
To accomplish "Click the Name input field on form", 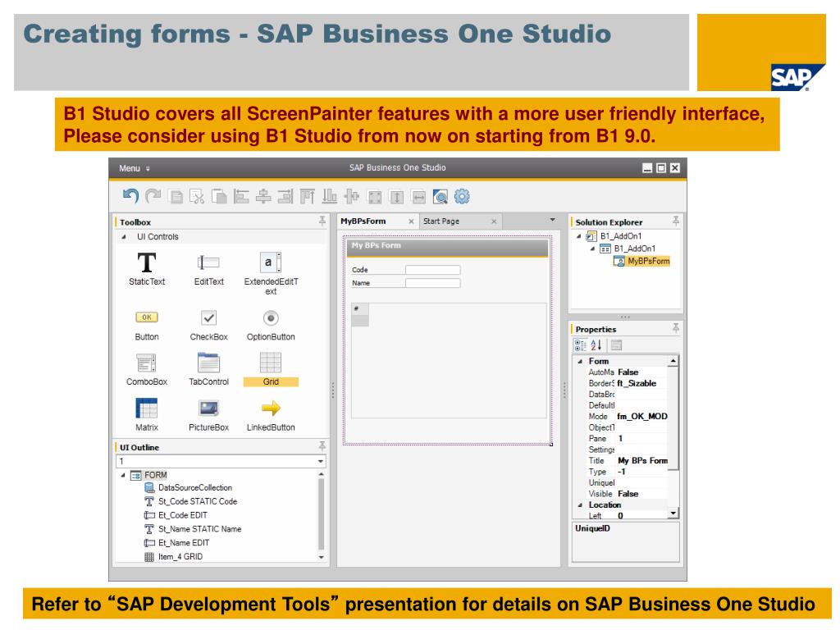I will 432,283.
